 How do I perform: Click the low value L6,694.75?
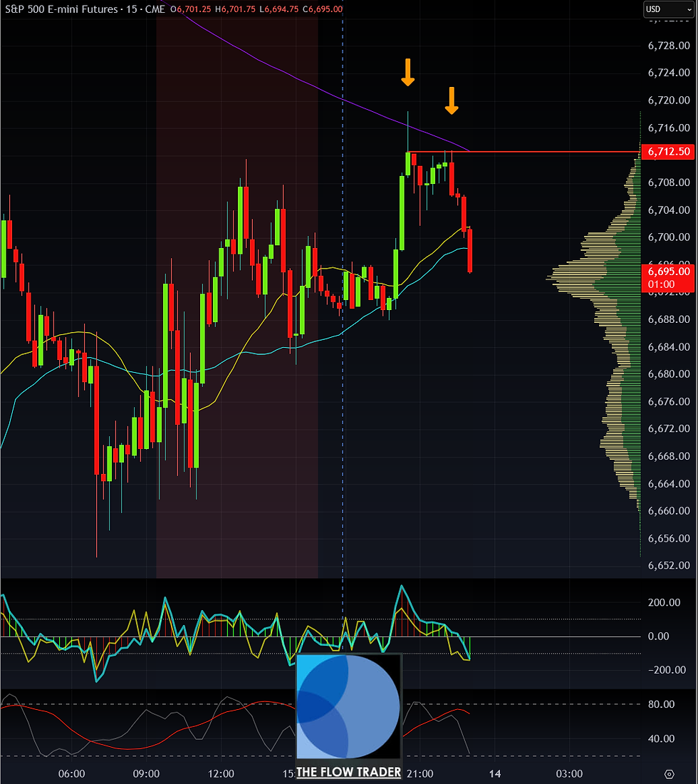coord(278,9)
